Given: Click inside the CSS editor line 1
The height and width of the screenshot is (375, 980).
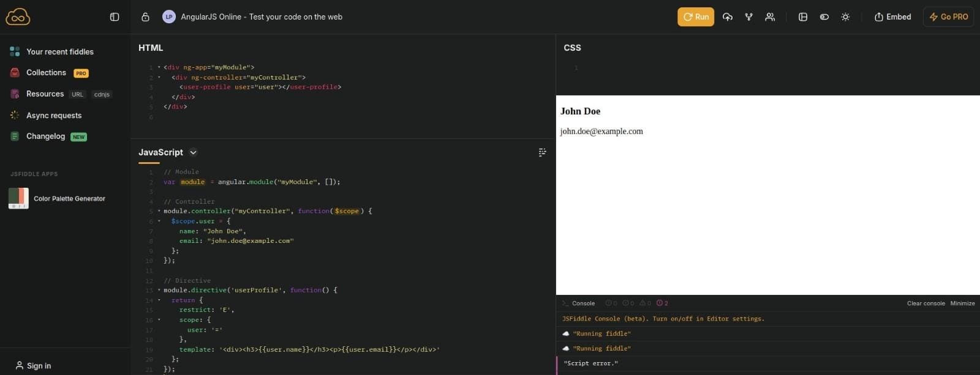Looking at the screenshot, I should (778, 68).
